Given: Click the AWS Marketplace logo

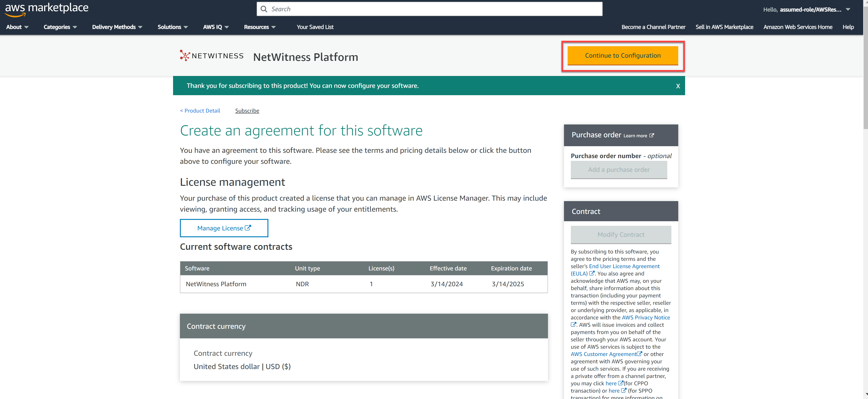Looking at the screenshot, I should (46, 9).
